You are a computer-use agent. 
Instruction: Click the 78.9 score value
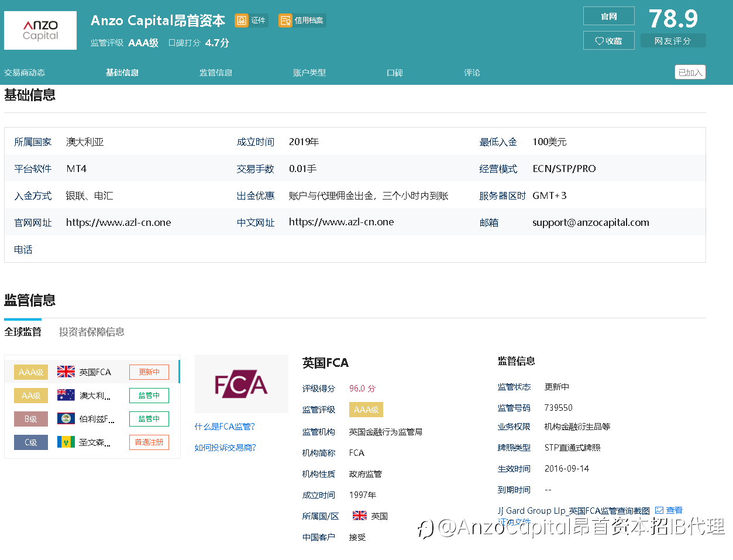pos(673,19)
